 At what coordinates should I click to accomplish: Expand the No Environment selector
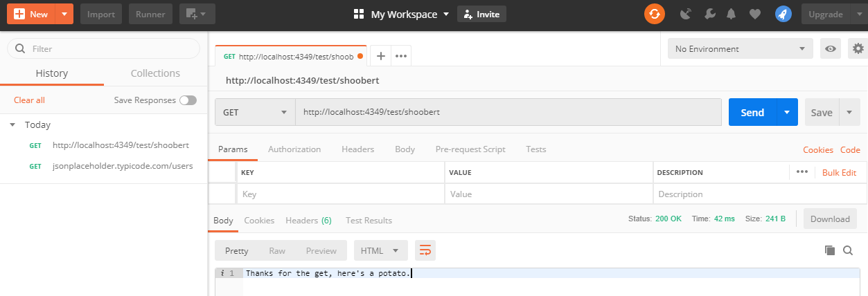click(739, 49)
